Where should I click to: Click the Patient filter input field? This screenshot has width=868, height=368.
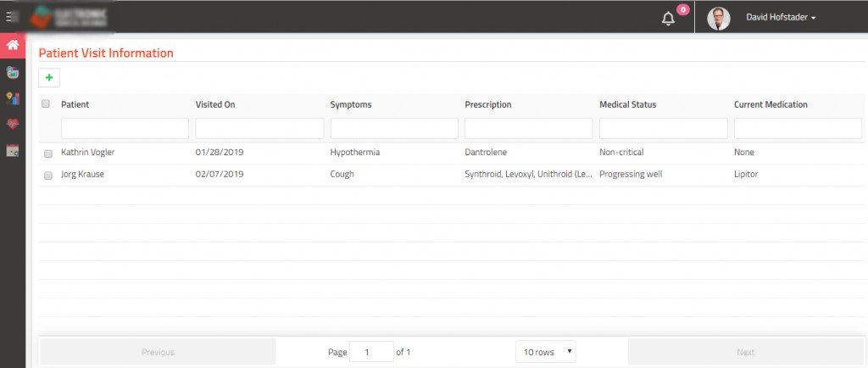(x=125, y=128)
